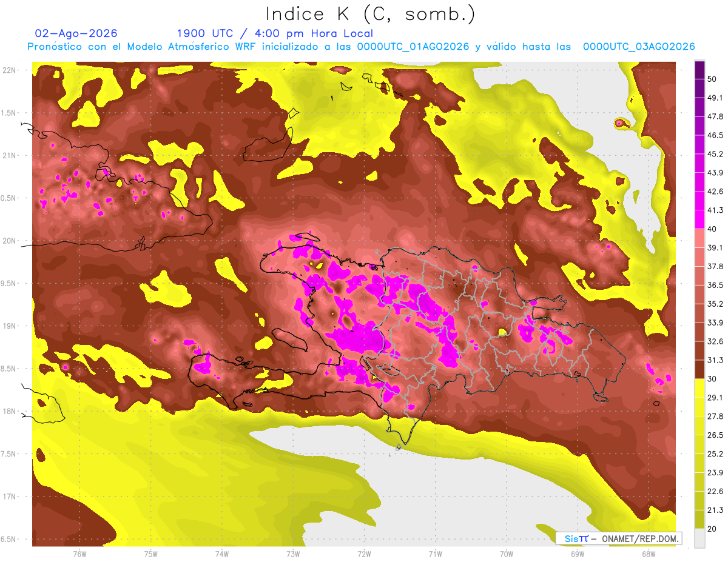Click the colorbar value "37.8"

click(x=716, y=266)
